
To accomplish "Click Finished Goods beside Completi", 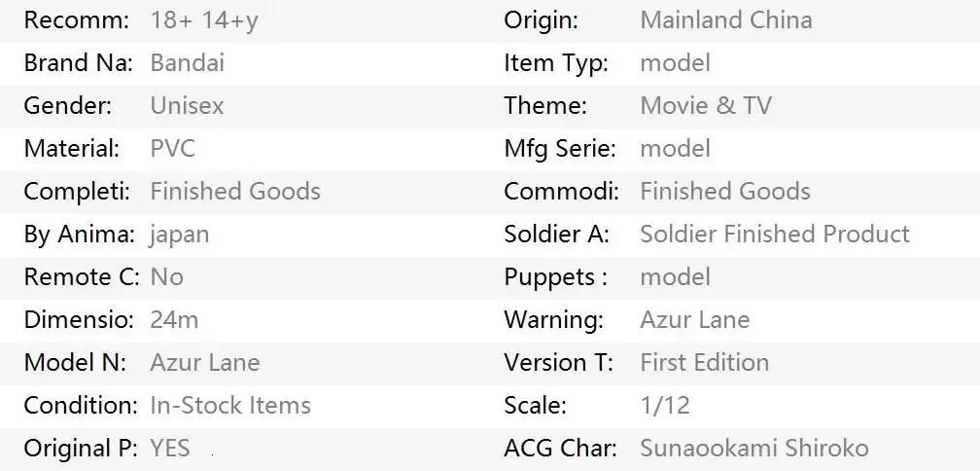I will [235, 192].
